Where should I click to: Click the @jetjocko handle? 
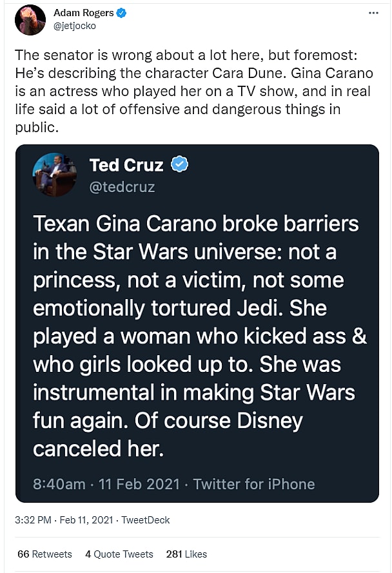(x=74, y=25)
